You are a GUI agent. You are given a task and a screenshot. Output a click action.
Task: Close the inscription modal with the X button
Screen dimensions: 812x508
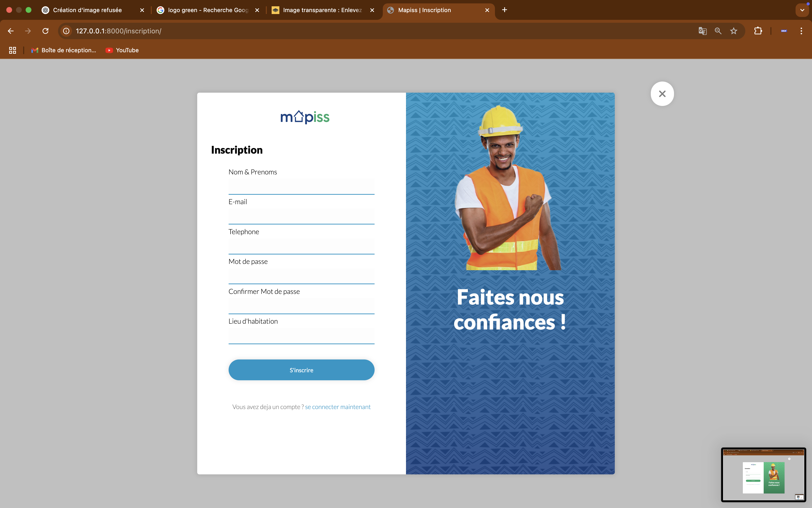point(662,94)
